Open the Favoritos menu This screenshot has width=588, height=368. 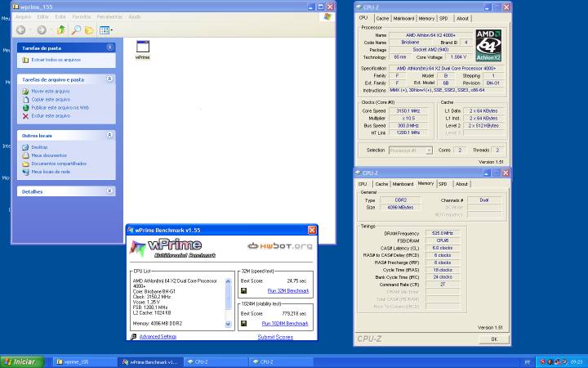[82, 17]
